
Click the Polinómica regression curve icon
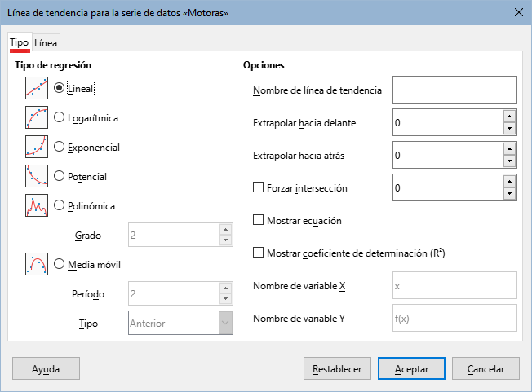pos(37,205)
